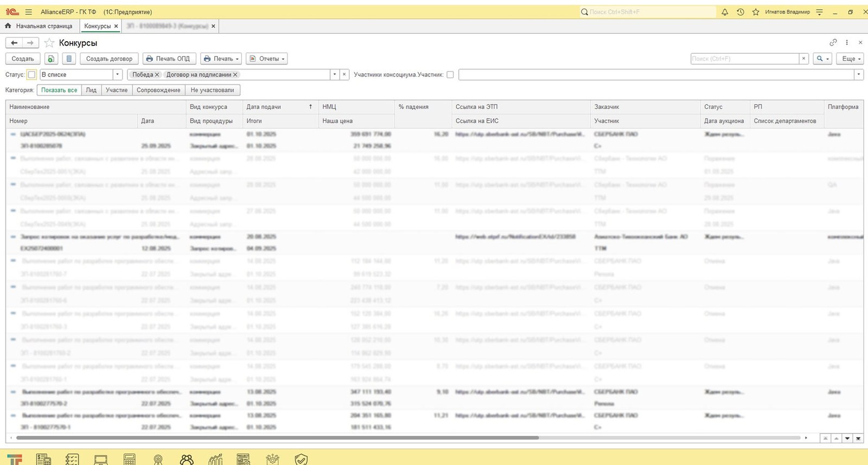Image resolution: width=868 pixels, height=465 pixels.
Task: Open the award ribbon section icon
Action: pyautogui.click(x=158, y=460)
